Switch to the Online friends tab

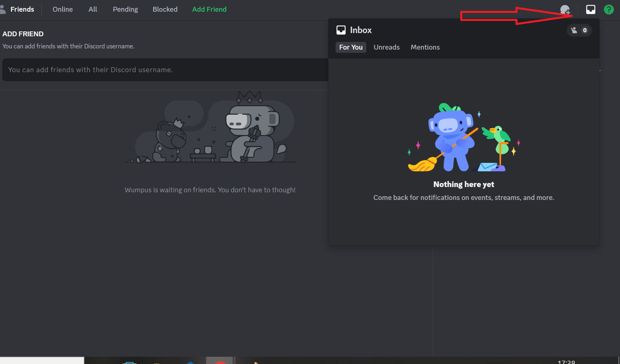63,9
